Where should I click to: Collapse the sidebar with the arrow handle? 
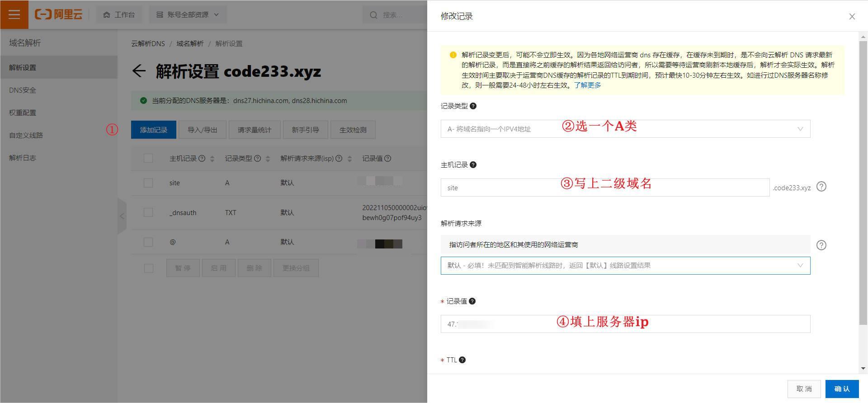point(122,216)
